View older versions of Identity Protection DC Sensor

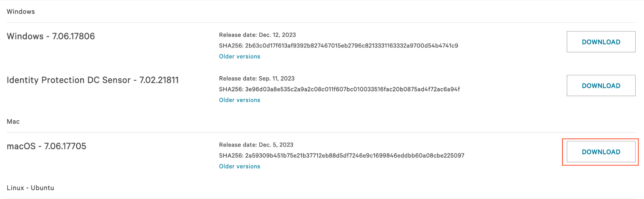click(x=239, y=100)
